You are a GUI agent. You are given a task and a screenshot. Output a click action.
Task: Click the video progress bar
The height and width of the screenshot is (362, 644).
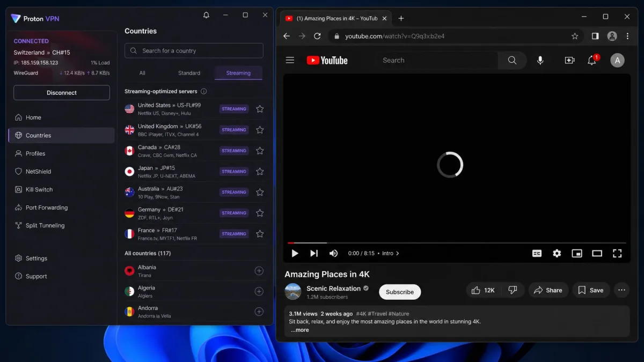tap(457, 243)
